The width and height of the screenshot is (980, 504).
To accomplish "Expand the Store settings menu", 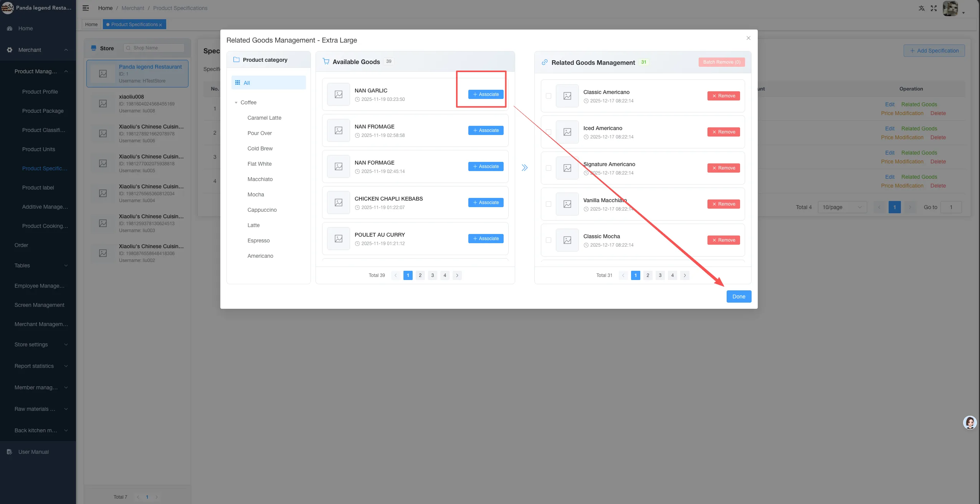I will coord(66,344).
